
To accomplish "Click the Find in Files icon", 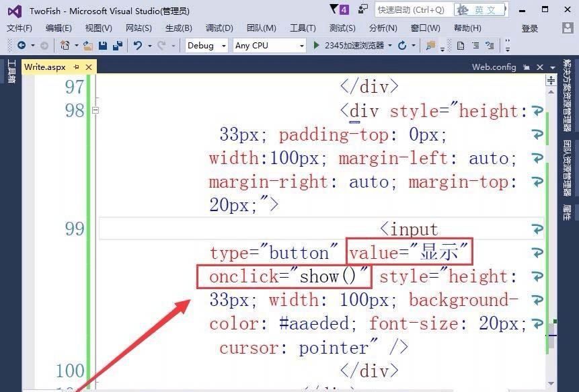I will point(430,46).
